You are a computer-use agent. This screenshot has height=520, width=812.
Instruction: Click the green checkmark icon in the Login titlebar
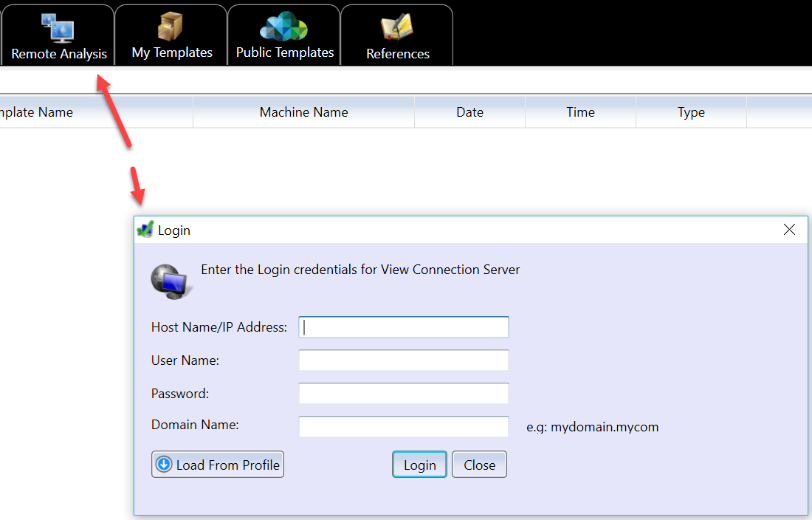tap(145, 230)
